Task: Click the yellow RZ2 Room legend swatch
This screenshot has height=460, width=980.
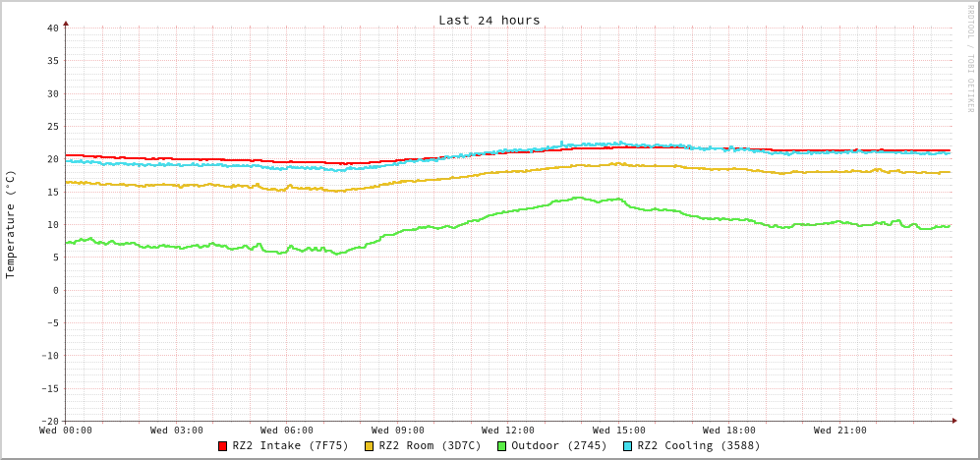Action: 370,446
